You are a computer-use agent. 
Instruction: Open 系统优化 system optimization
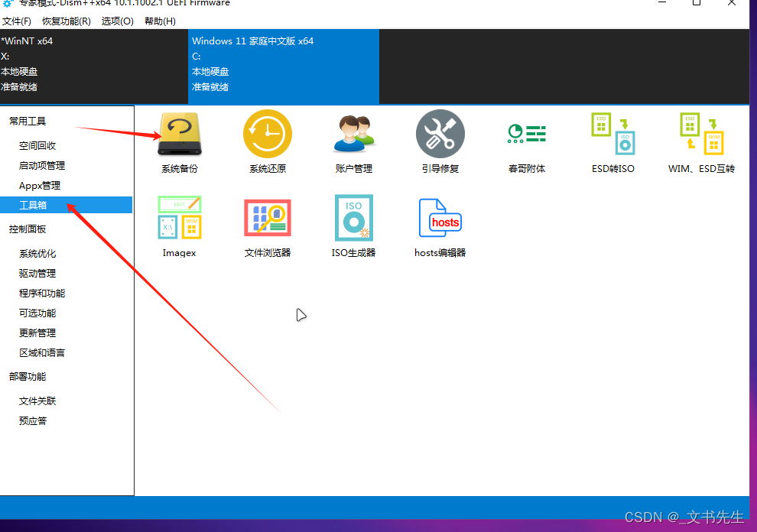coord(37,254)
